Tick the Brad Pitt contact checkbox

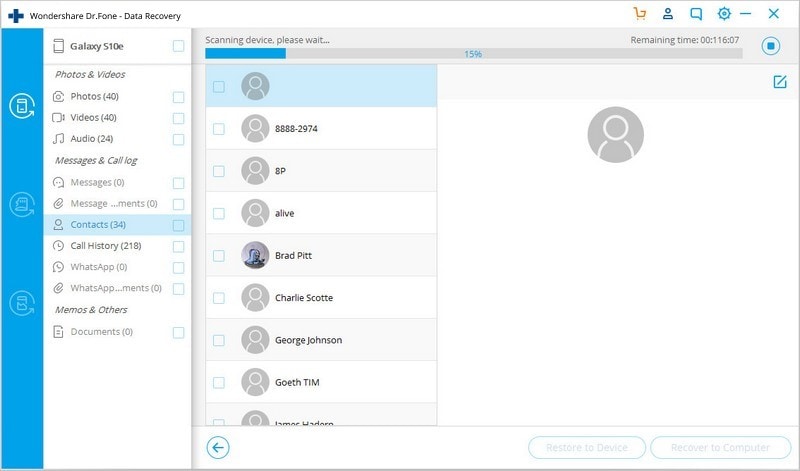(x=218, y=256)
